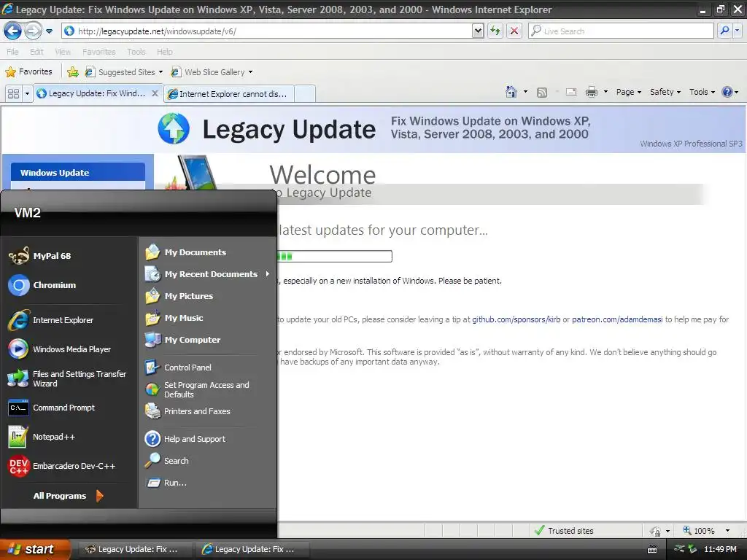This screenshot has width=747, height=560.
Task: Refresh the page in Internet Explorer
Action: [x=495, y=31]
